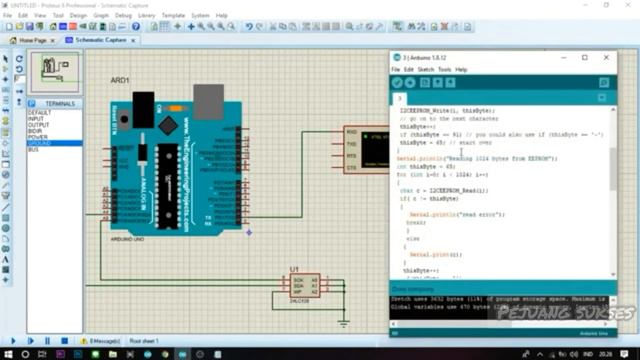Screen dimensions: 640x360
Task: Open the Help question-mark icon in toolbar
Action: point(136,27)
